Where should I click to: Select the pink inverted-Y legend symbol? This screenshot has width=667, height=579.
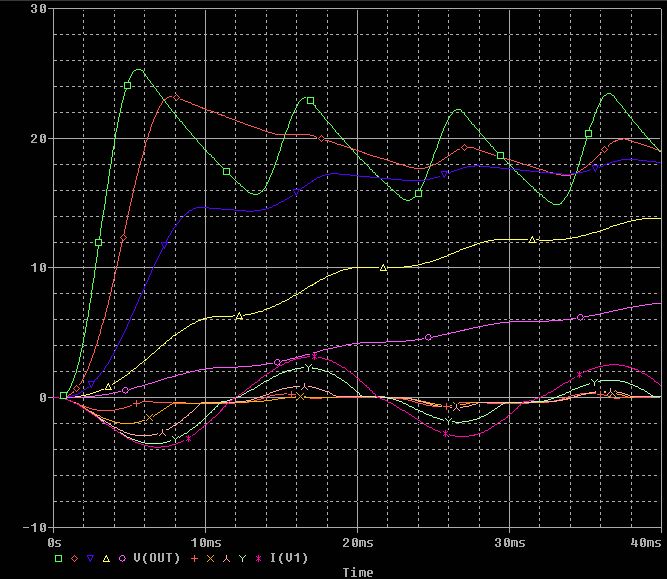(226, 559)
